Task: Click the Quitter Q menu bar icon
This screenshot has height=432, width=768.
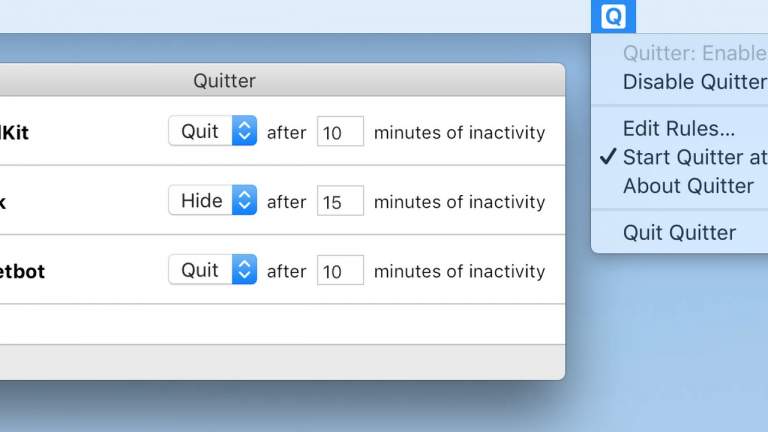Action: pos(613,17)
